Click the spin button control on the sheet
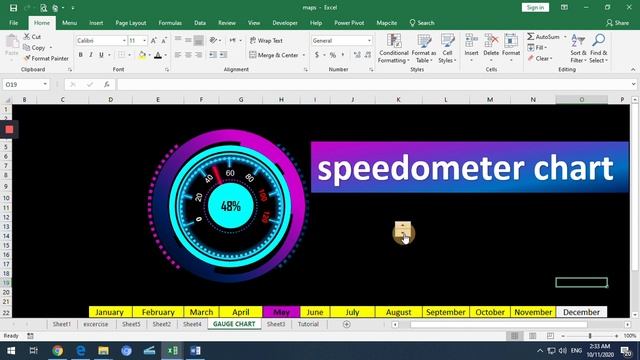Viewport: 640px width, 360px height. pos(403,229)
